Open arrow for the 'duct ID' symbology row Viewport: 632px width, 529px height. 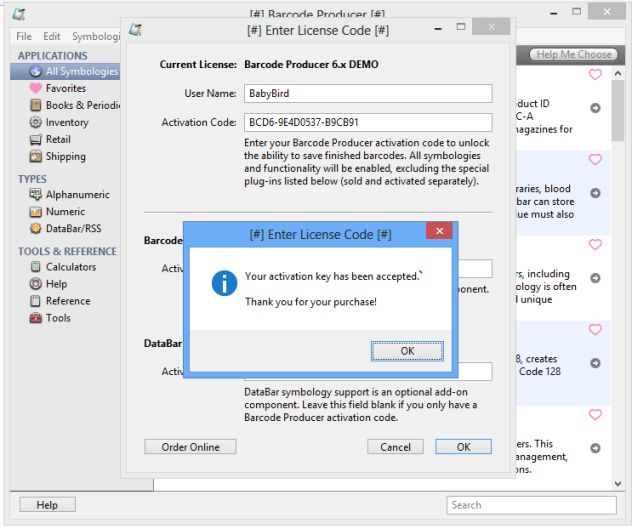pyautogui.click(x=595, y=108)
